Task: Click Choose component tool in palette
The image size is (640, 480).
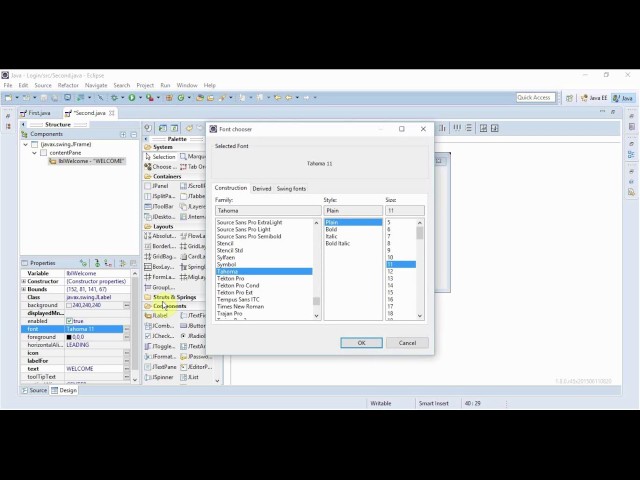Action: tap(160, 167)
